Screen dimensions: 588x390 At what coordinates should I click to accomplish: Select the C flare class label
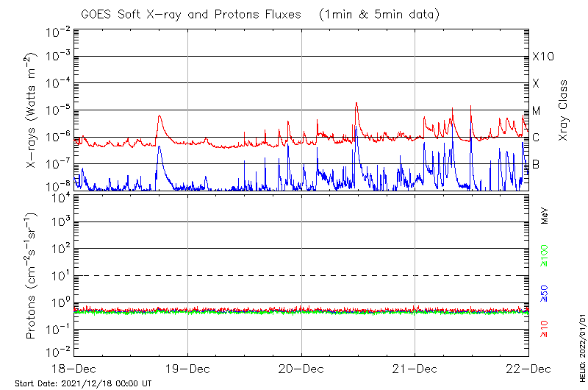(x=536, y=138)
